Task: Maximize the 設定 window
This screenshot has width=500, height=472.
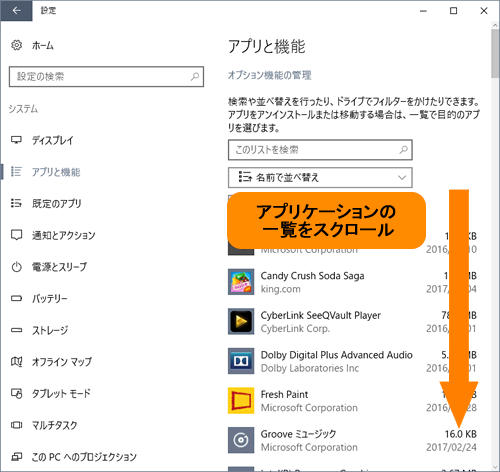Action: click(453, 11)
